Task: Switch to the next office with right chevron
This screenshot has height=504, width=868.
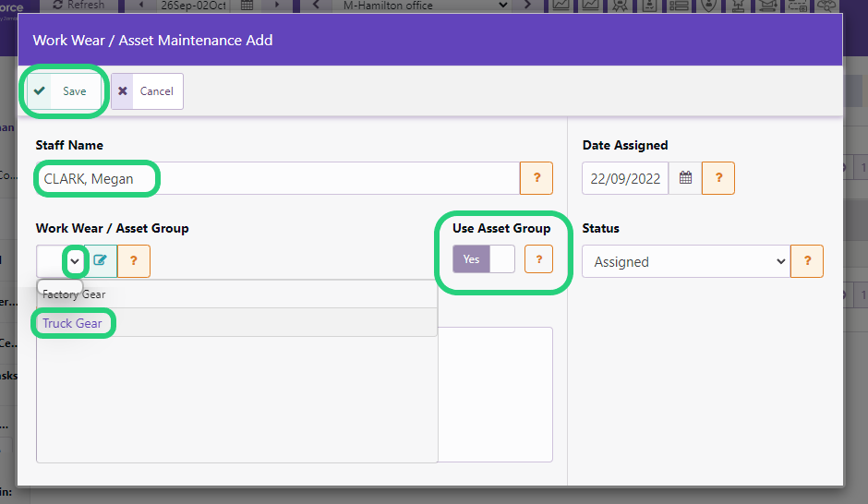Action: tap(527, 6)
